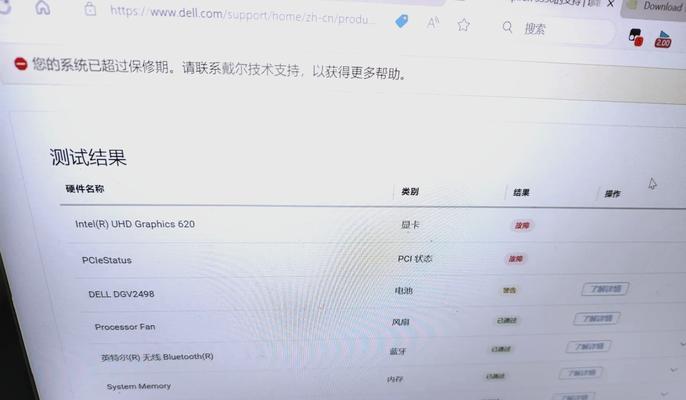686x400 pixels.
Task: Click the passed badge for Bluetooth row
Action: coord(501,349)
